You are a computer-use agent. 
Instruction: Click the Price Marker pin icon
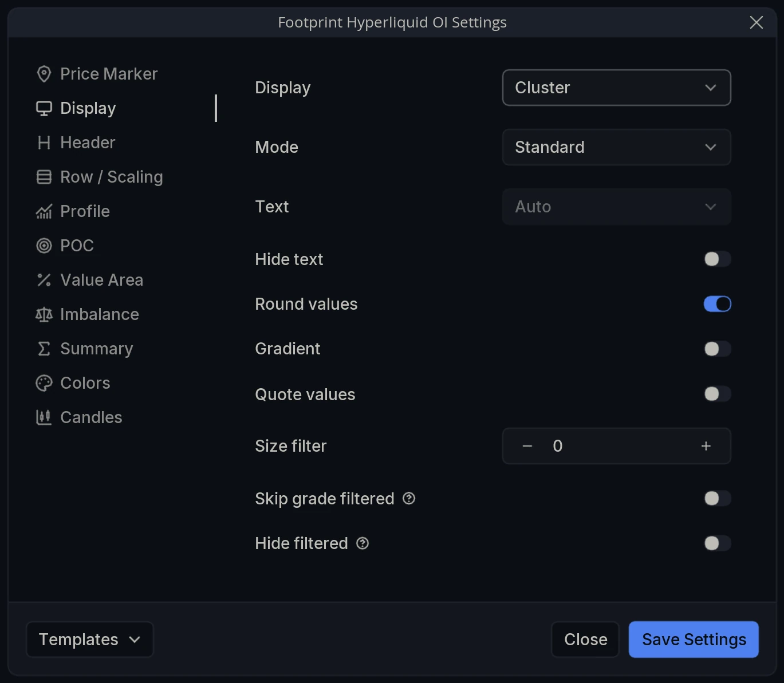click(x=44, y=74)
